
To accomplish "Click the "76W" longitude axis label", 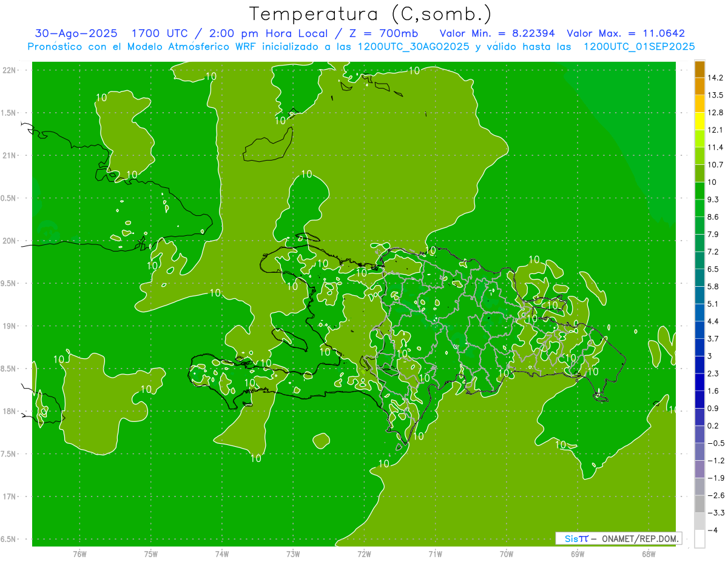I will tap(80, 554).
